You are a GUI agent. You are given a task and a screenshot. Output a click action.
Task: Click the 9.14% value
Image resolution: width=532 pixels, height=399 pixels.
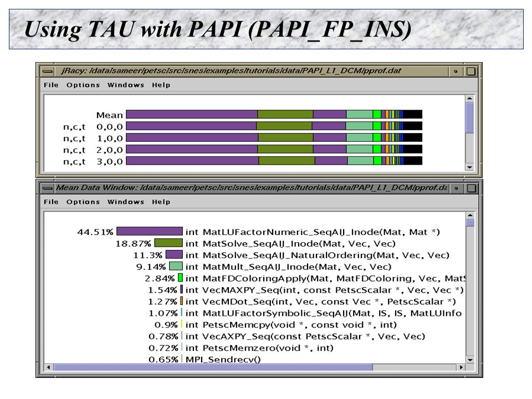click(x=151, y=267)
